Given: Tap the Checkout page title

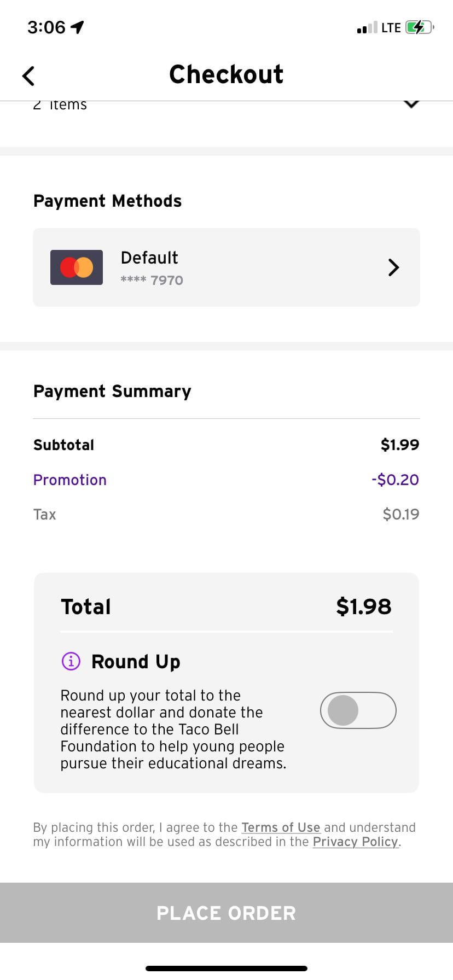Looking at the screenshot, I should pyautogui.click(x=226, y=74).
